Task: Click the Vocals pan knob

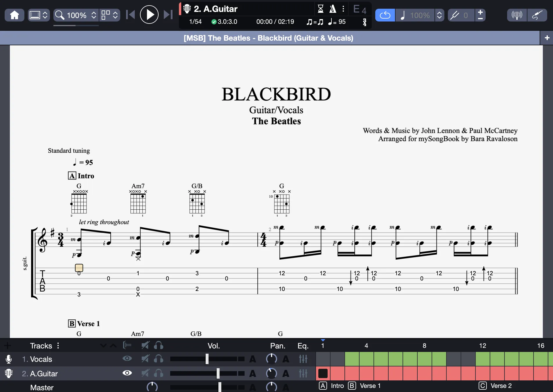Action: (x=272, y=359)
